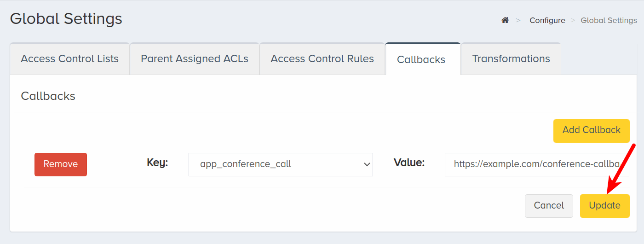Click Global Settings breadcrumb item

pyautogui.click(x=609, y=20)
